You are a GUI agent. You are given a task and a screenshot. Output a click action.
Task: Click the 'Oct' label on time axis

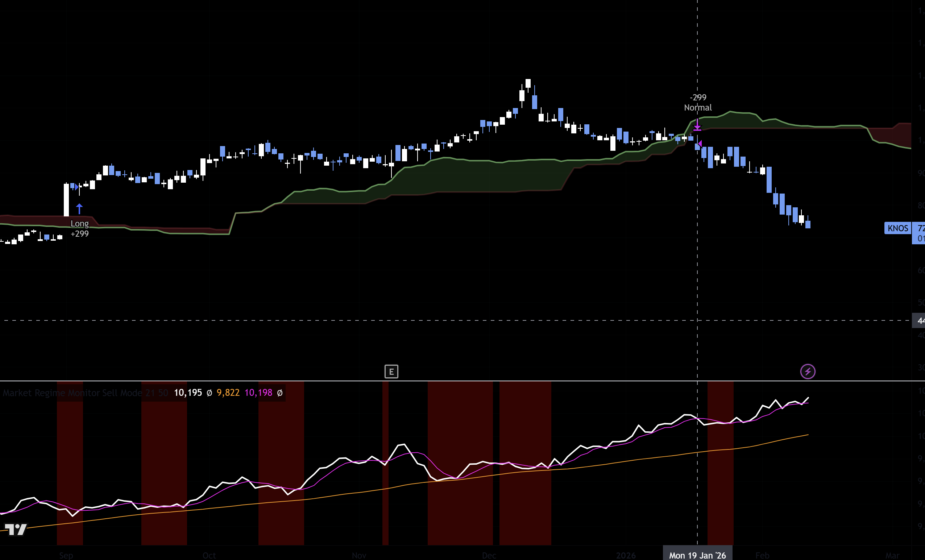[x=209, y=556]
